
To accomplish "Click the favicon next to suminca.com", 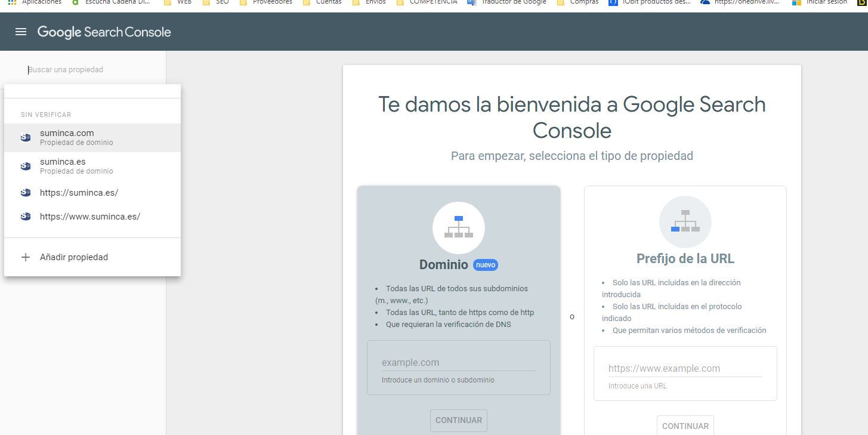I will (x=26, y=138).
